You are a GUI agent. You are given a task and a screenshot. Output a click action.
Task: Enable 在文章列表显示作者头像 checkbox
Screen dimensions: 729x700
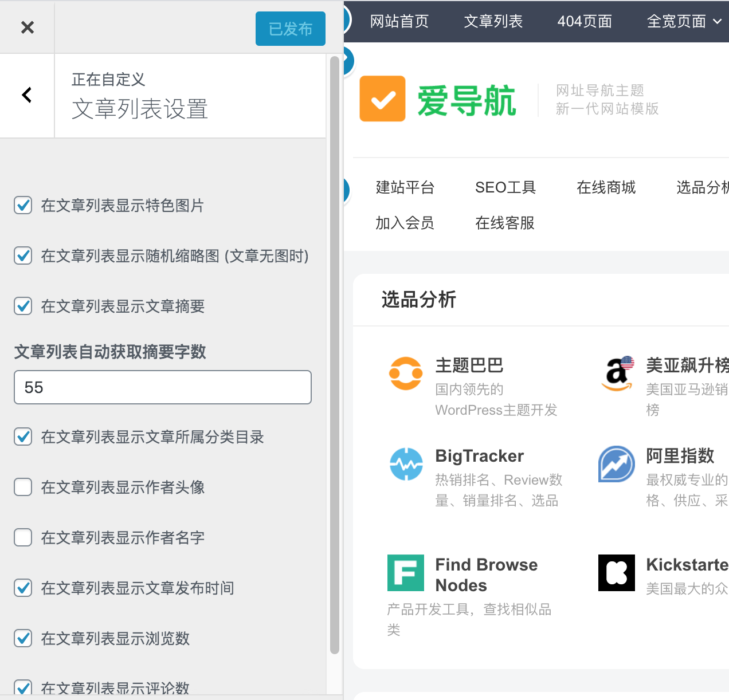tap(23, 487)
